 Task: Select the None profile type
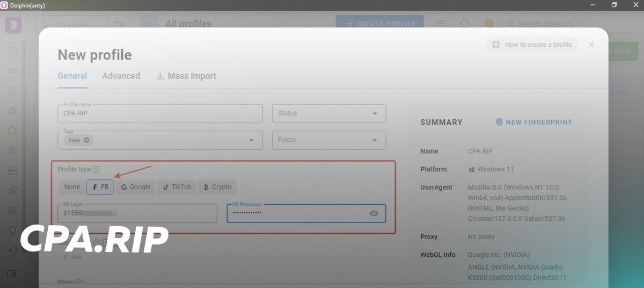tap(72, 187)
